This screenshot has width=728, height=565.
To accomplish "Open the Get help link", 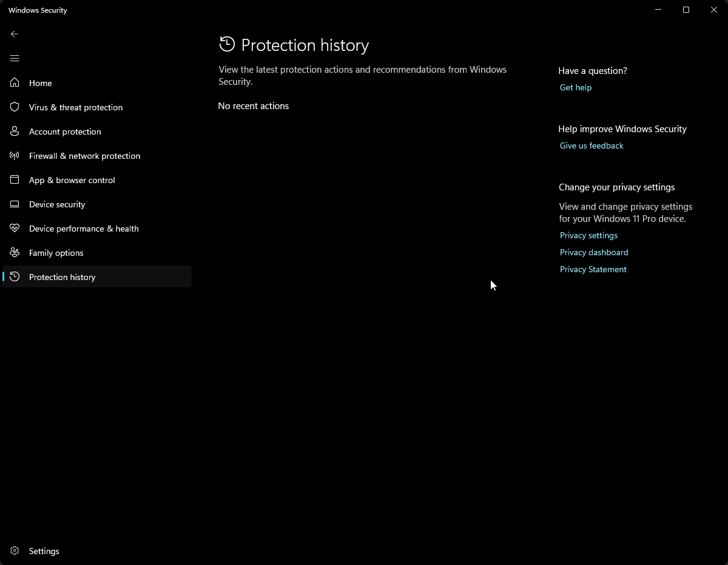I will 575,87.
